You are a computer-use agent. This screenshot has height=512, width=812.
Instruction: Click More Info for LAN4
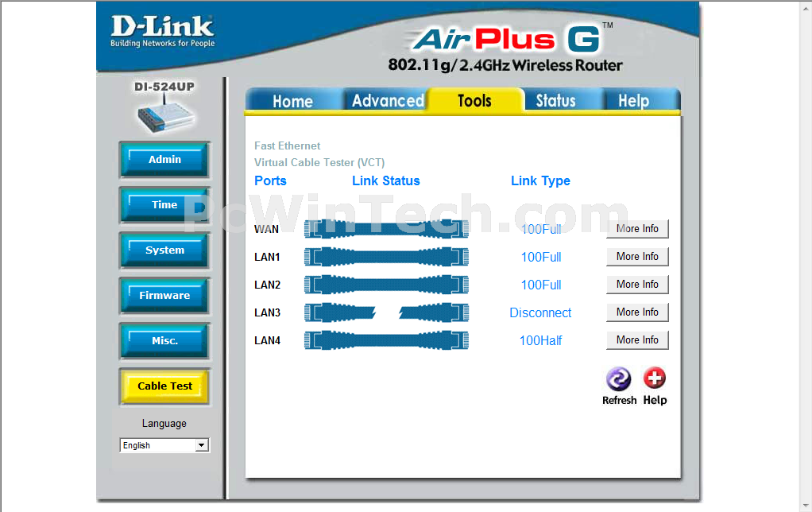point(637,340)
